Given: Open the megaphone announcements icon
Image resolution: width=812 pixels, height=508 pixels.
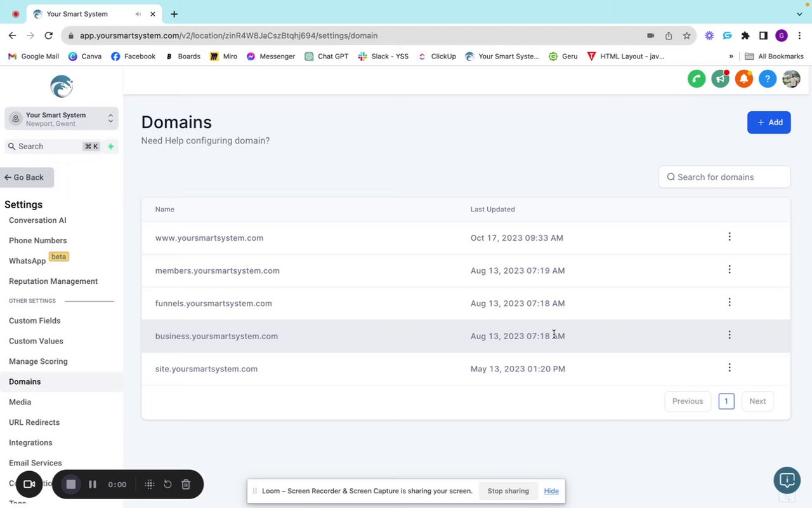Looking at the screenshot, I should 720,79.
